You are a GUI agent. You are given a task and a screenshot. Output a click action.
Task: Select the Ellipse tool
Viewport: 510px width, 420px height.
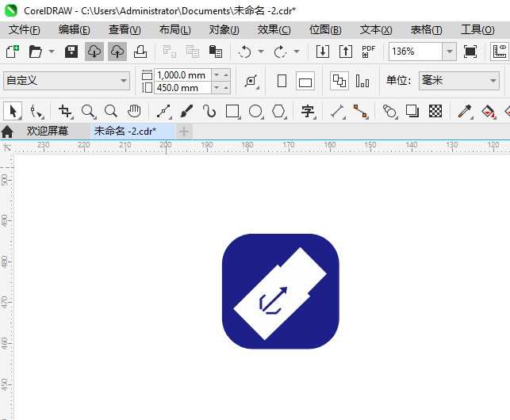pos(255,111)
